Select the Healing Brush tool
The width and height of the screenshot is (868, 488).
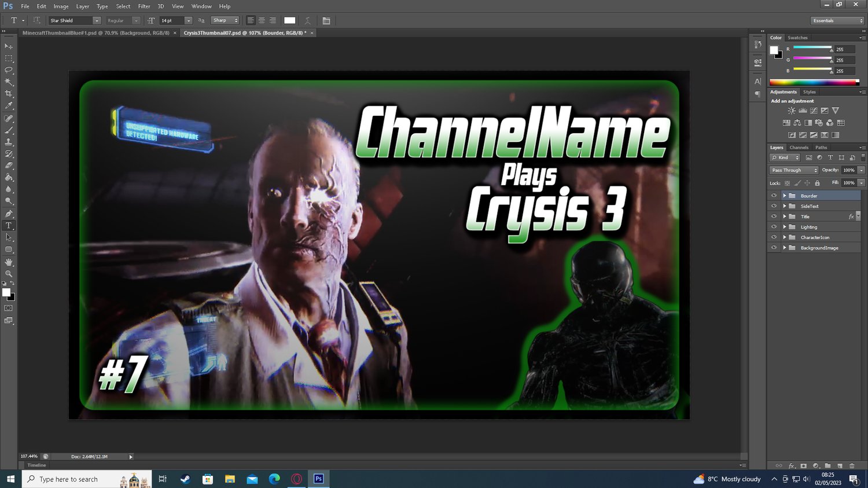click(9, 119)
